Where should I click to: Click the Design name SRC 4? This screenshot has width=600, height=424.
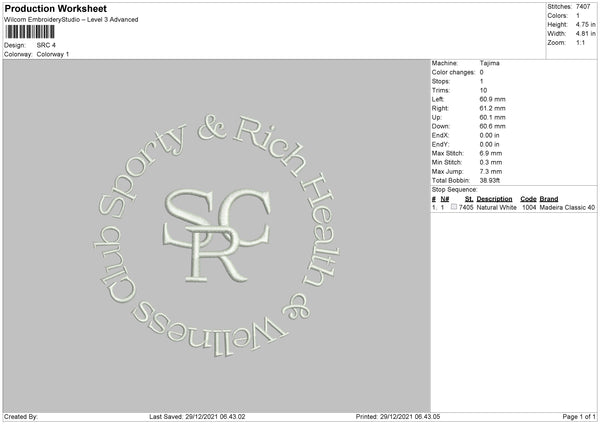pyautogui.click(x=46, y=45)
